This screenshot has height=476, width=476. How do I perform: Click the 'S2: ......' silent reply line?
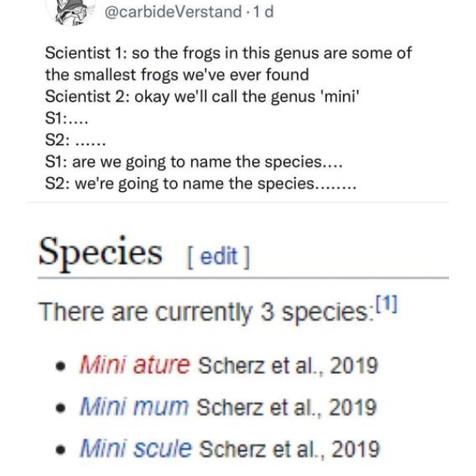coord(75,140)
